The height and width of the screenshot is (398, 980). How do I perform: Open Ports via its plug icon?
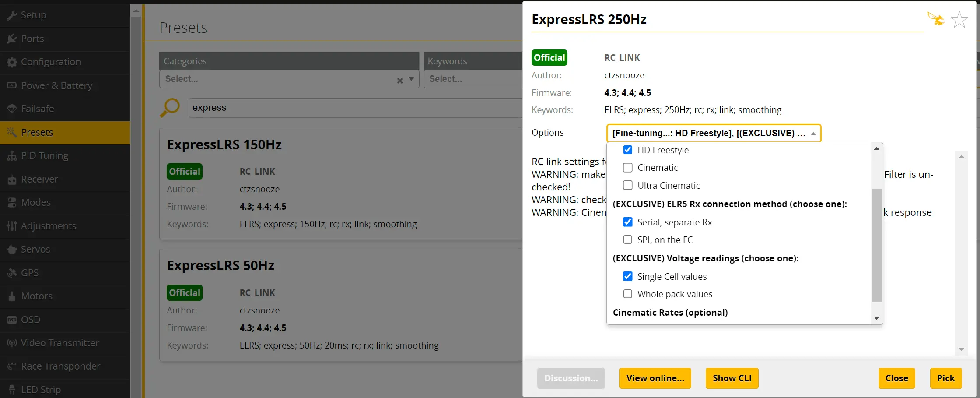click(x=12, y=39)
